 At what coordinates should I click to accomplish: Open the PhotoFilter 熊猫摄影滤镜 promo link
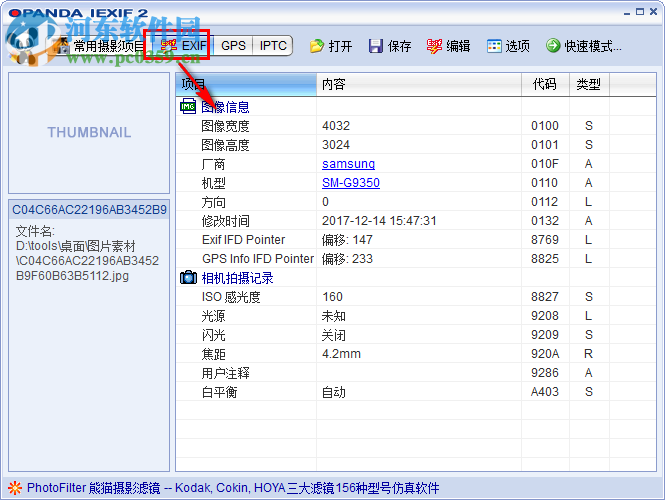click(x=233, y=488)
